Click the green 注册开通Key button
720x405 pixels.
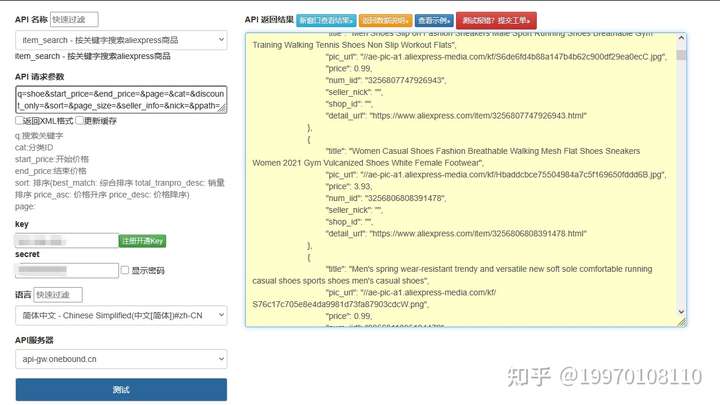[x=142, y=241]
